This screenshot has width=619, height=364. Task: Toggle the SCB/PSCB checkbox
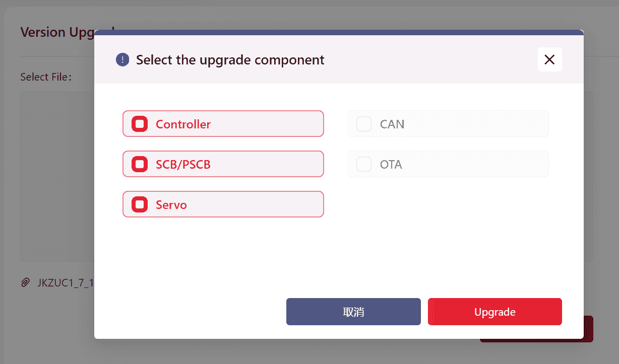(140, 164)
